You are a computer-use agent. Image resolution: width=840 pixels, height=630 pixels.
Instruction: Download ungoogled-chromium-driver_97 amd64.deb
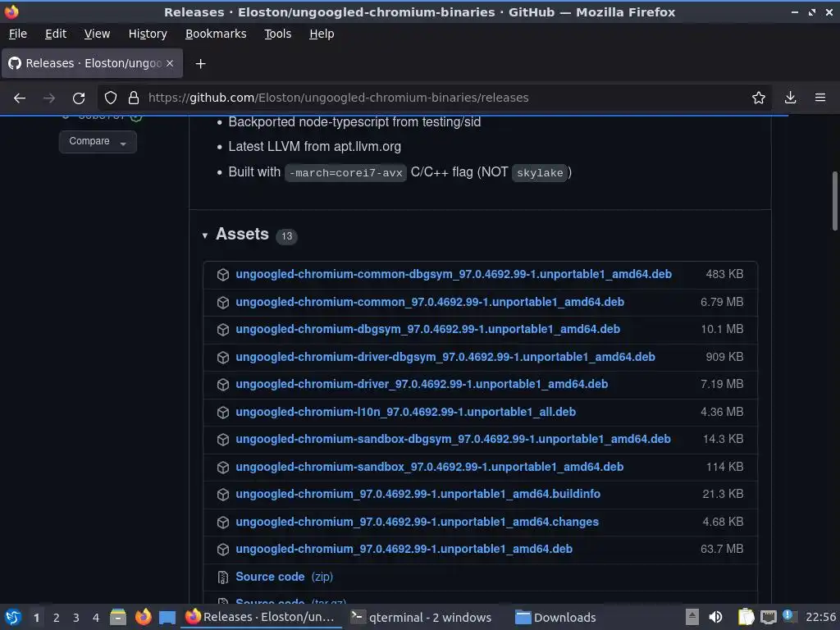point(422,384)
